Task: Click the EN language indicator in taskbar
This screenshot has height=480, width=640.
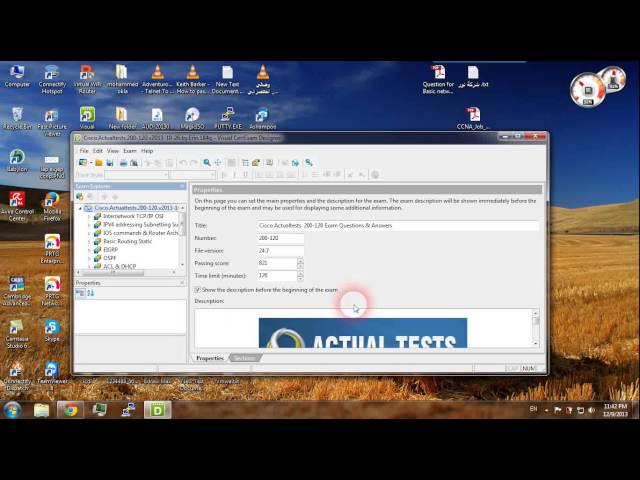Action: 533,409
